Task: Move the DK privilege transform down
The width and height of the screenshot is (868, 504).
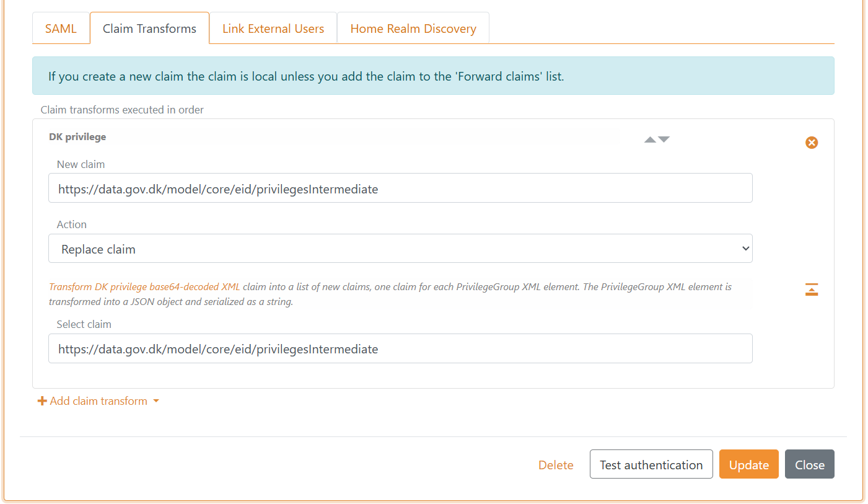Action: click(x=664, y=139)
